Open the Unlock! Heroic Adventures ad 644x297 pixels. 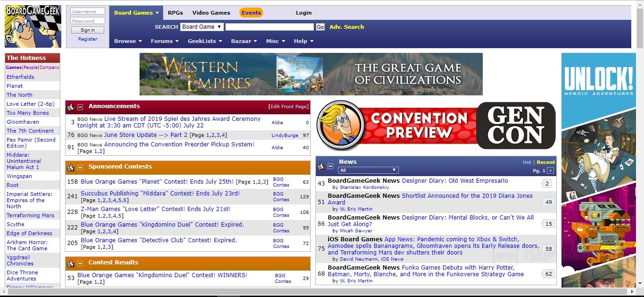[599, 170]
